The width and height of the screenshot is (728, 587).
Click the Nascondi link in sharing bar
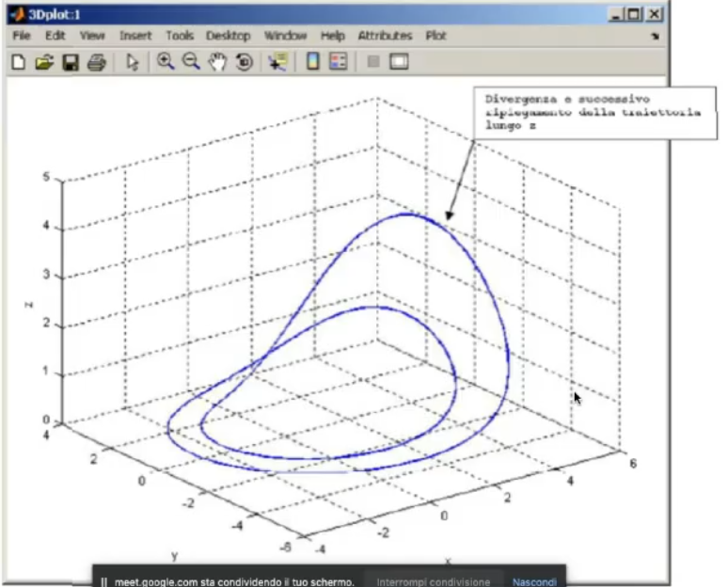point(534,581)
